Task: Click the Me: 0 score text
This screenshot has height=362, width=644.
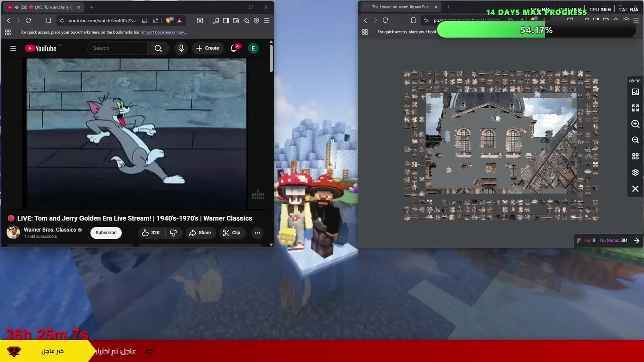Action: [x=589, y=241]
